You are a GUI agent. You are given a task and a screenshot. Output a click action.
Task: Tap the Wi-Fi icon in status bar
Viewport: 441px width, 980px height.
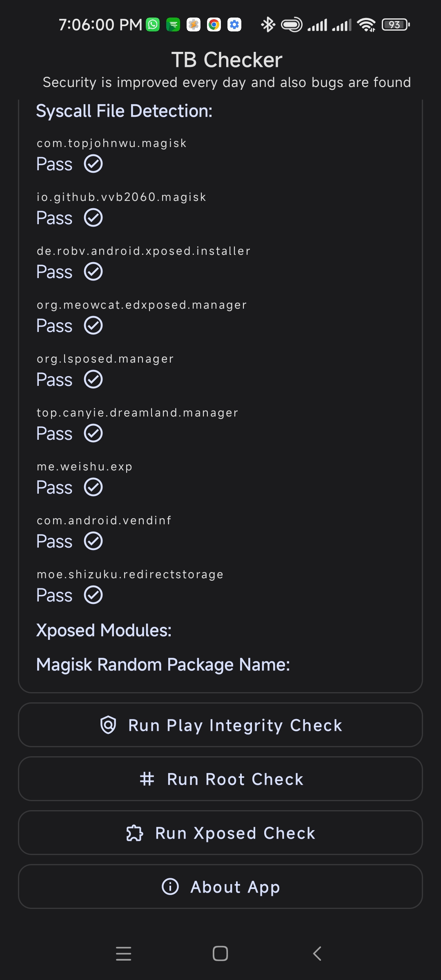[366, 24]
